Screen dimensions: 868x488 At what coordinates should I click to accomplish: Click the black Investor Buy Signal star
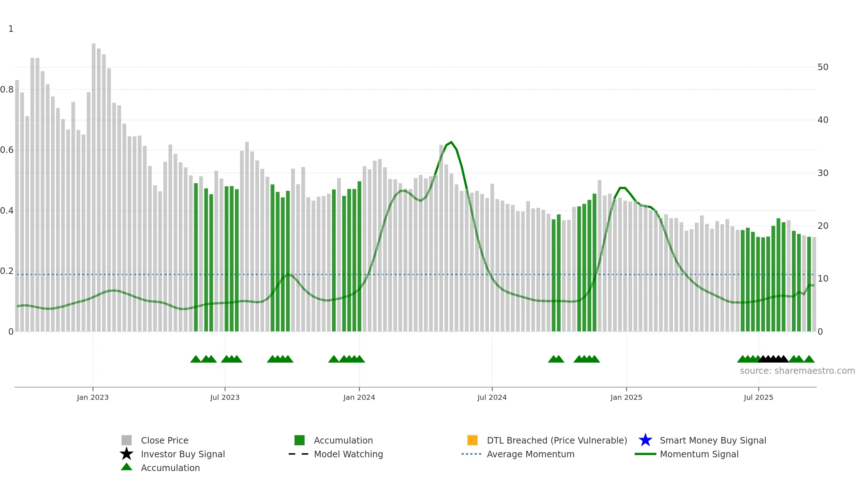(x=127, y=454)
